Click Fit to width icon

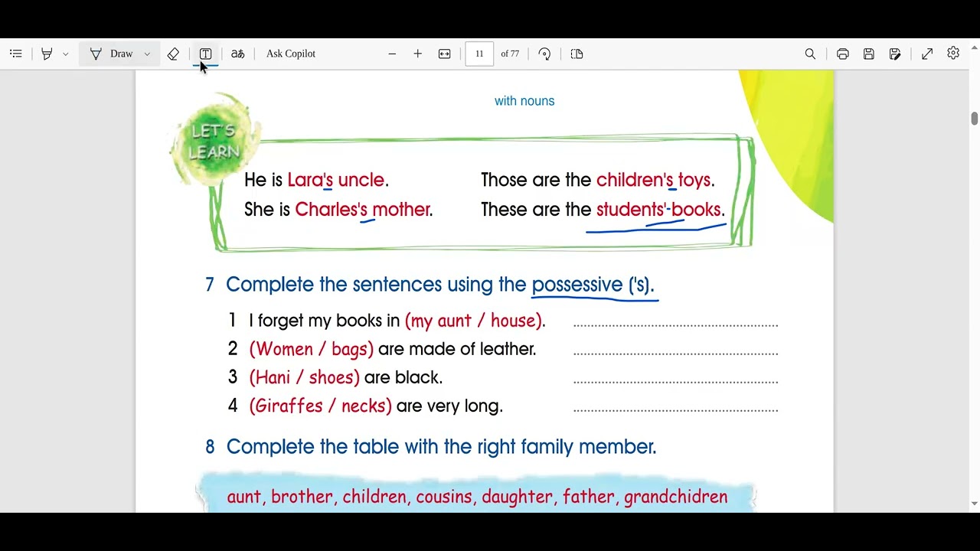pos(444,54)
